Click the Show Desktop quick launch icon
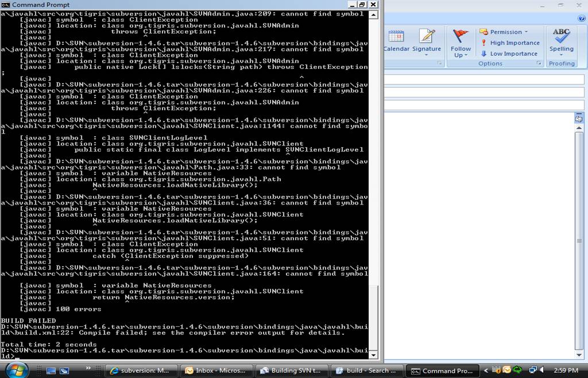This screenshot has width=588, height=378. pyautogui.click(x=51, y=371)
